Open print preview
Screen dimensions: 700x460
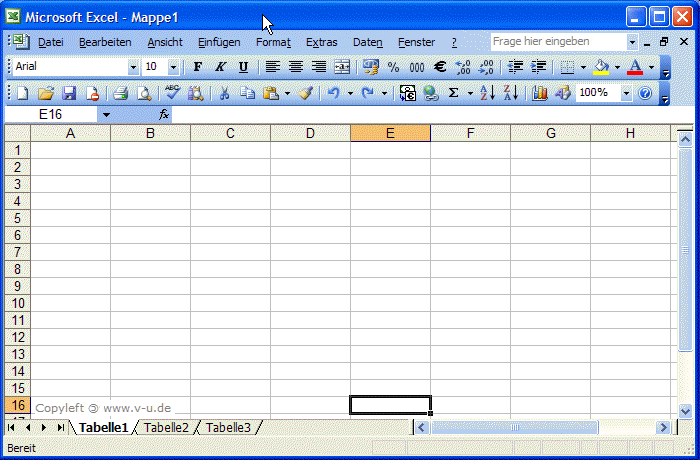point(144,93)
